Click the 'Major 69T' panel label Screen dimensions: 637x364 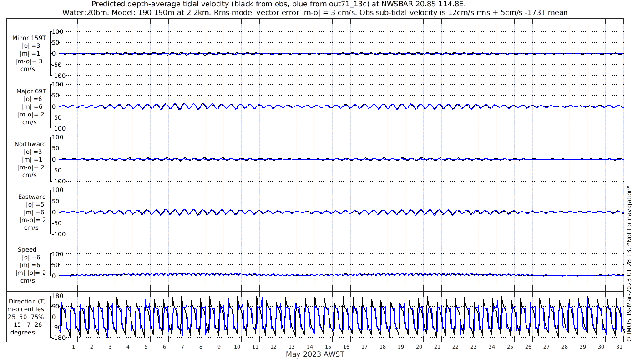31,91
